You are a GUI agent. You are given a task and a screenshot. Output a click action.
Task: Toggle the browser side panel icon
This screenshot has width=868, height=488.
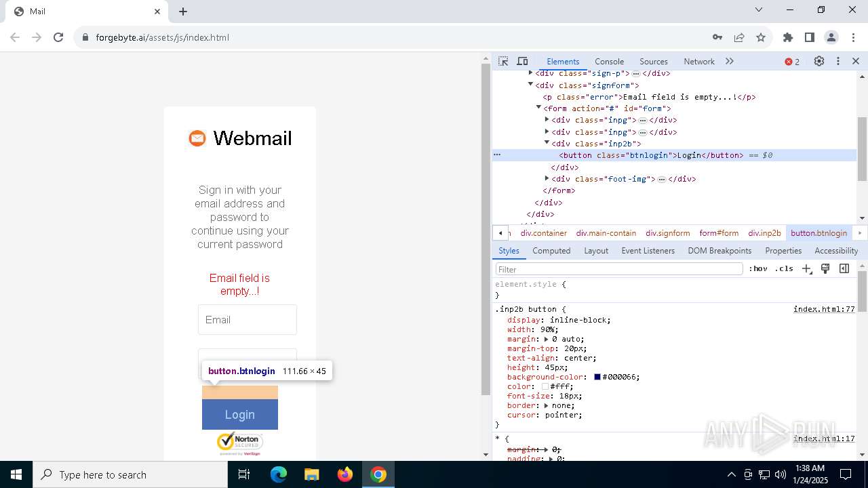pos(810,37)
